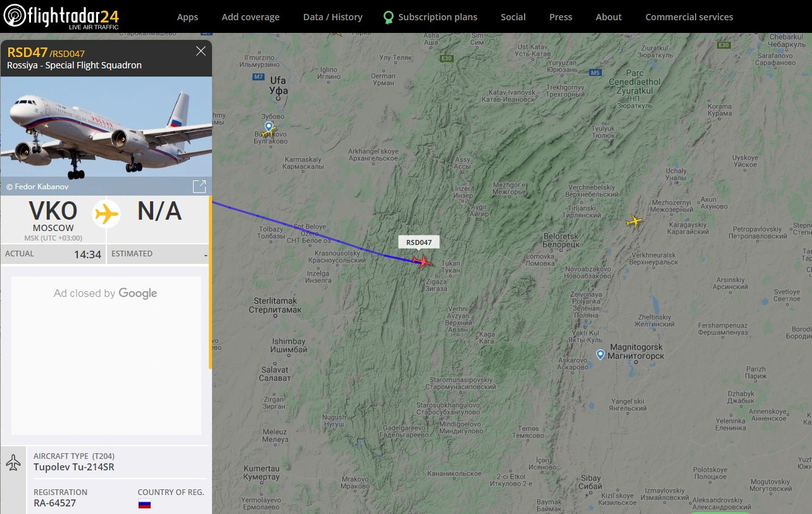Screen dimensions: 812x514
Task: Click the yellow plane route icon between airports
Action: [106, 213]
